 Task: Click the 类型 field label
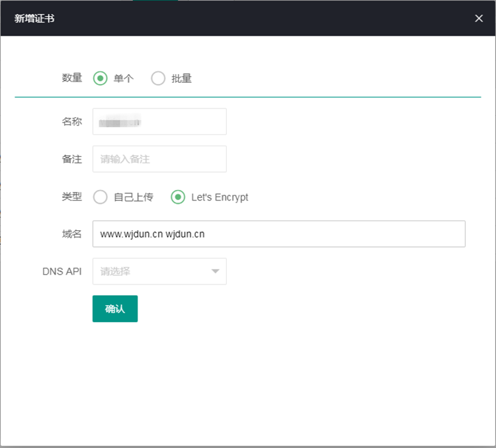[x=71, y=197]
